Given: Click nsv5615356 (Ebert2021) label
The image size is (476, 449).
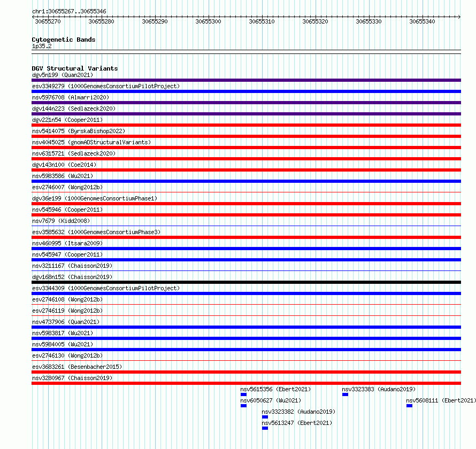Looking at the screenshot, I should click(x=275, y=389).
